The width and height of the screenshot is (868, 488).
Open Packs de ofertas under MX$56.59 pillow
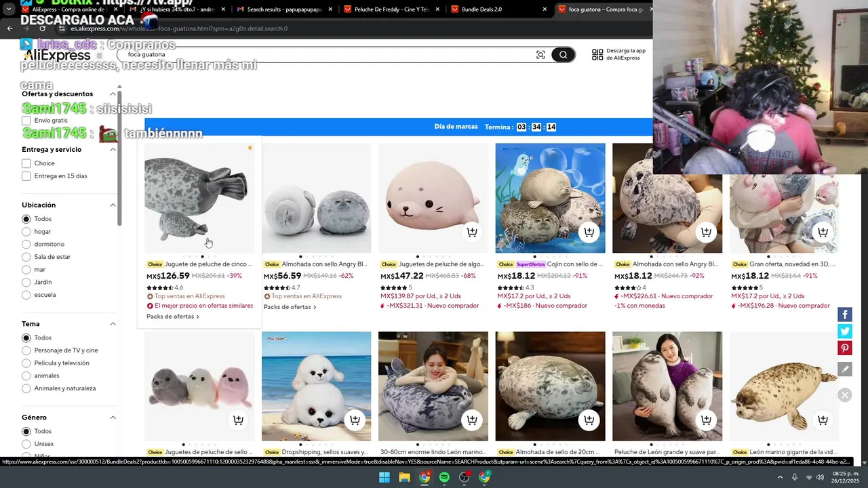[290, 307]
